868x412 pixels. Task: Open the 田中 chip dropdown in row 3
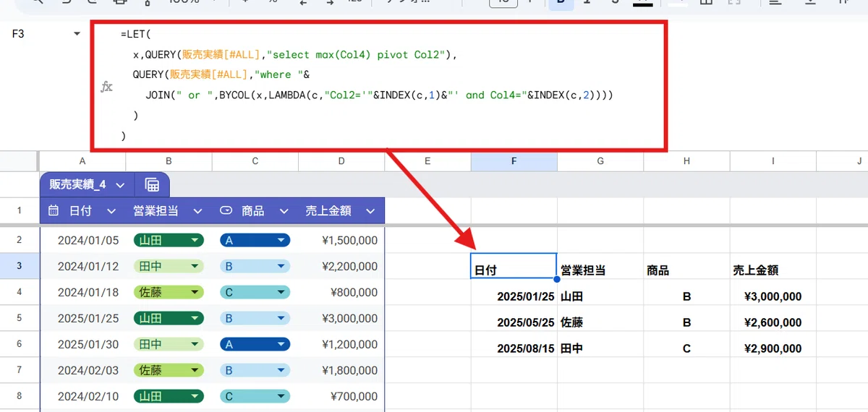click(x=194, y=267)
